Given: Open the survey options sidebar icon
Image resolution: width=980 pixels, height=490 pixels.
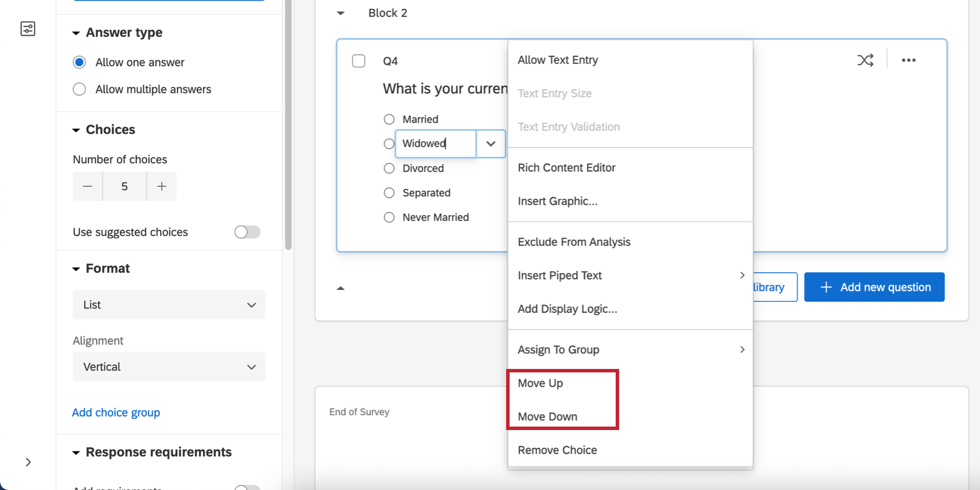Looking at the screenshot, I should click(28, 29).
